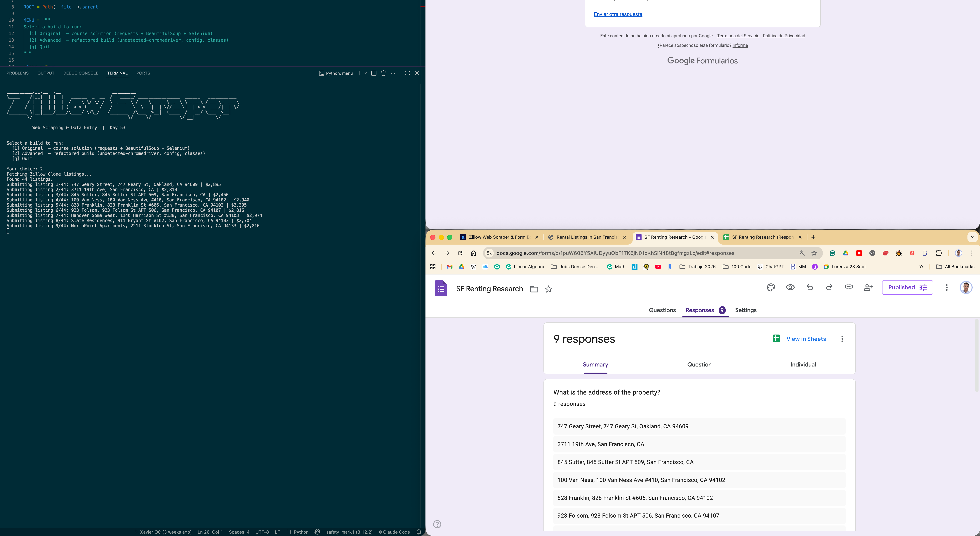Image resolution: width=980 pixels, height=536 pixels.
Task: Click the Forms help question-mark button
Action: point(437,524)
